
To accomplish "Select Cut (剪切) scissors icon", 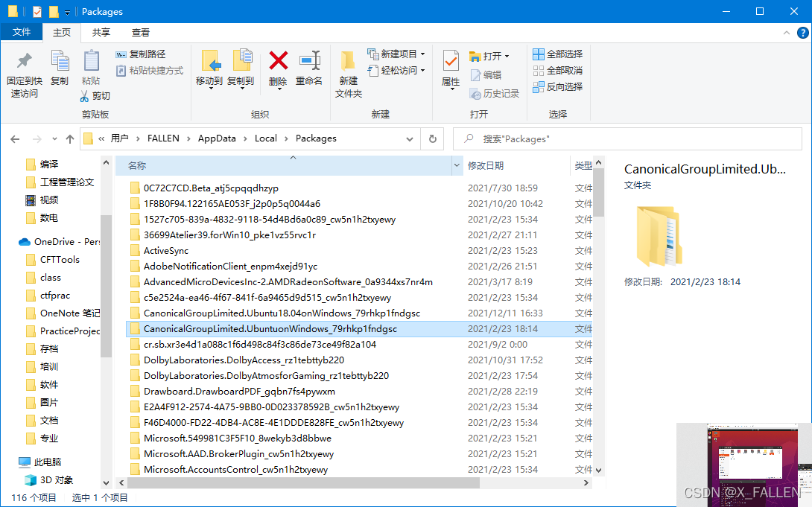I will click(x=84, y=96).
